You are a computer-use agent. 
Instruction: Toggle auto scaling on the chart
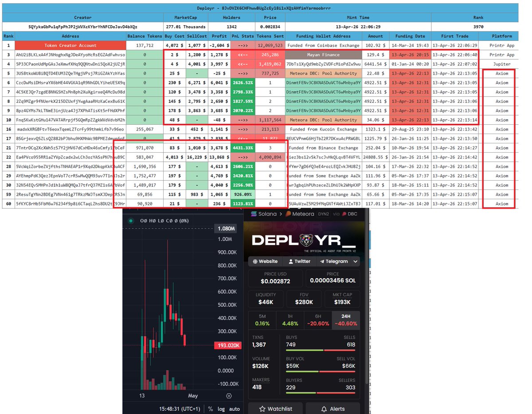point(234,409)
